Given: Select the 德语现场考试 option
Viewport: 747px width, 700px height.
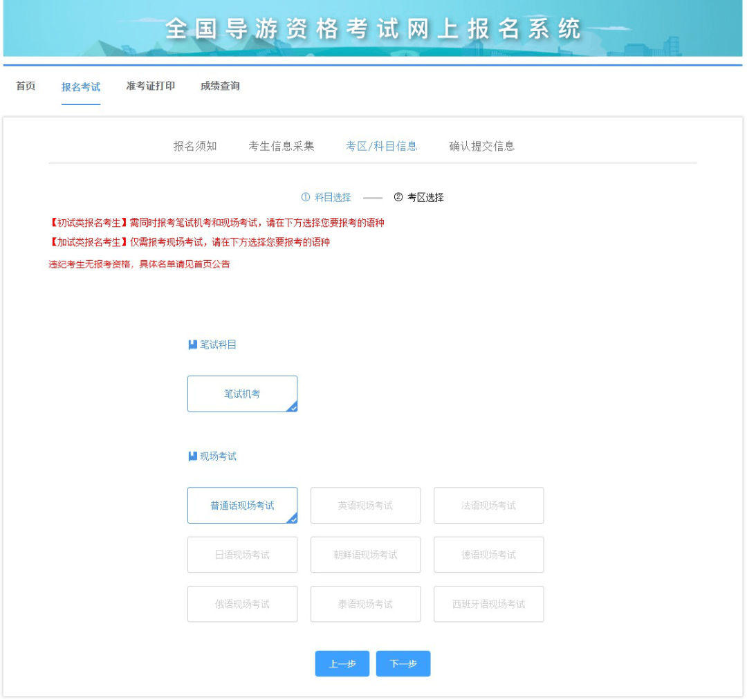Looking at the screenshot, I should coord(489,554).
